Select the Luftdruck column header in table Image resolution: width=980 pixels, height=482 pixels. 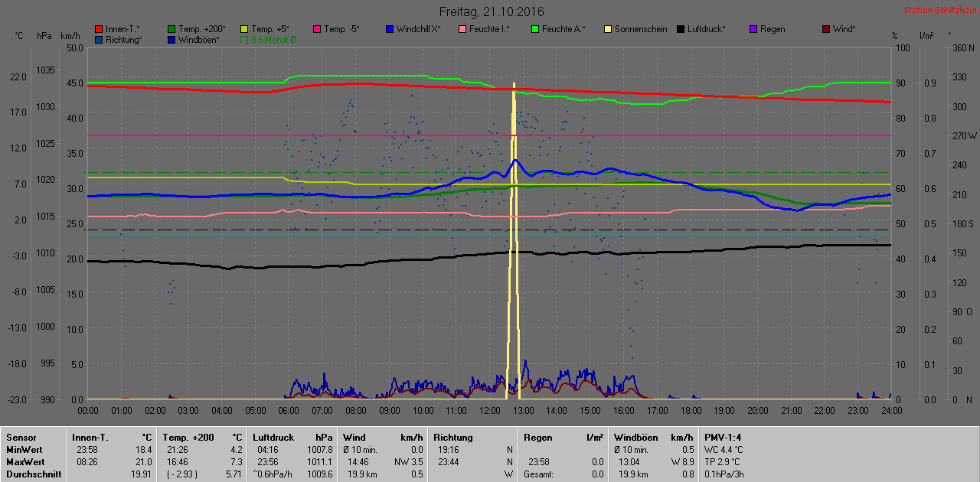point(272,437)
